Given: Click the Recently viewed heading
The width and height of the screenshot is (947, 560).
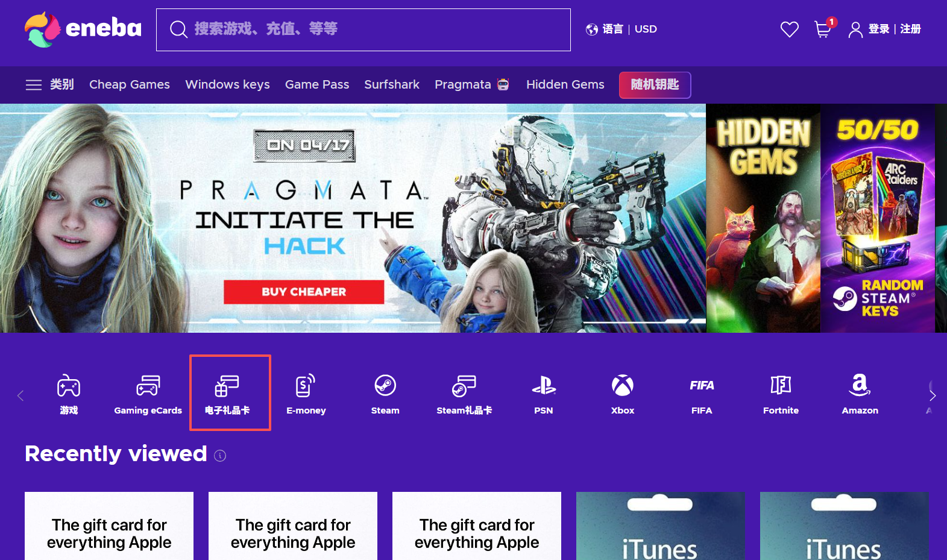Looking at the screenshot, I should tap(116, 454).
